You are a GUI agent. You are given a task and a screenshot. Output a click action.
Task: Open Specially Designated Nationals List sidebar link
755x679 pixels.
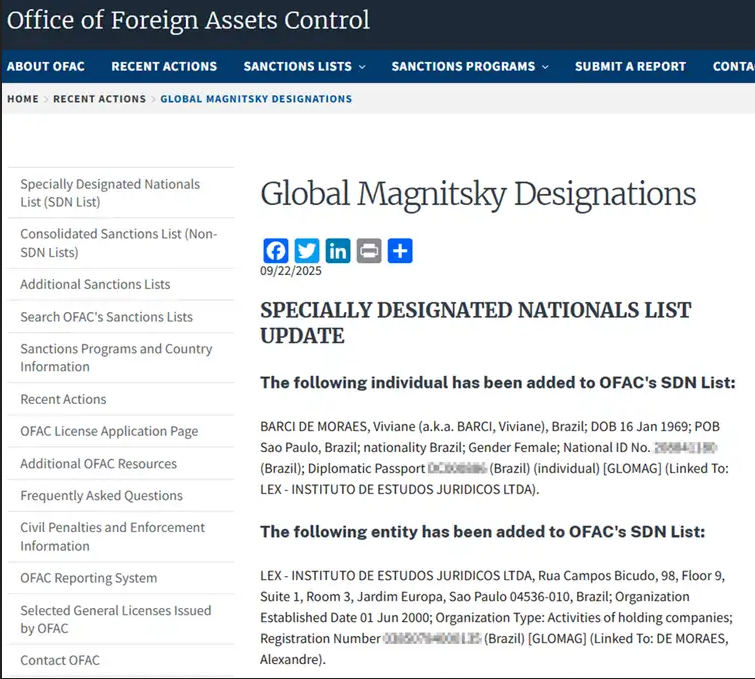click(110, 193)
